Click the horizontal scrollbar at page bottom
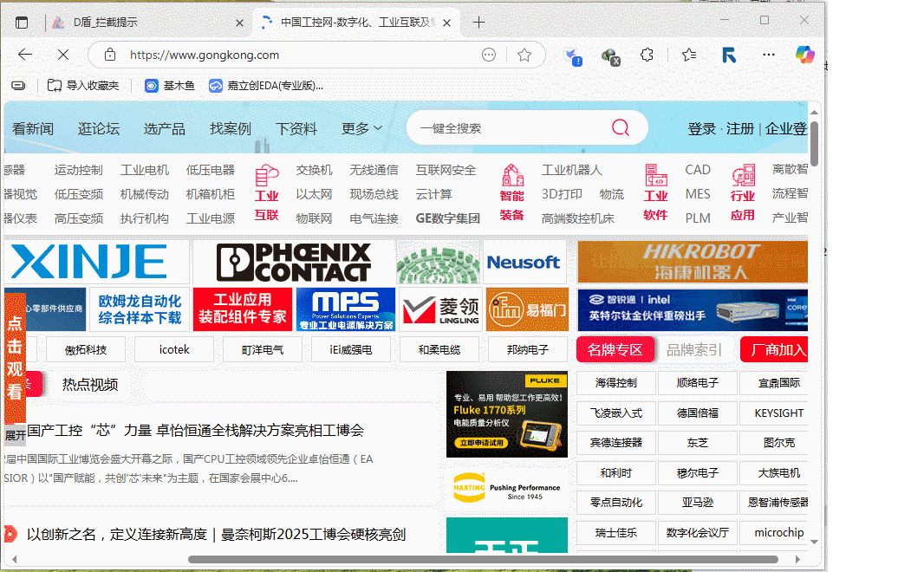The image size is (924, 572). pos(485,559)
